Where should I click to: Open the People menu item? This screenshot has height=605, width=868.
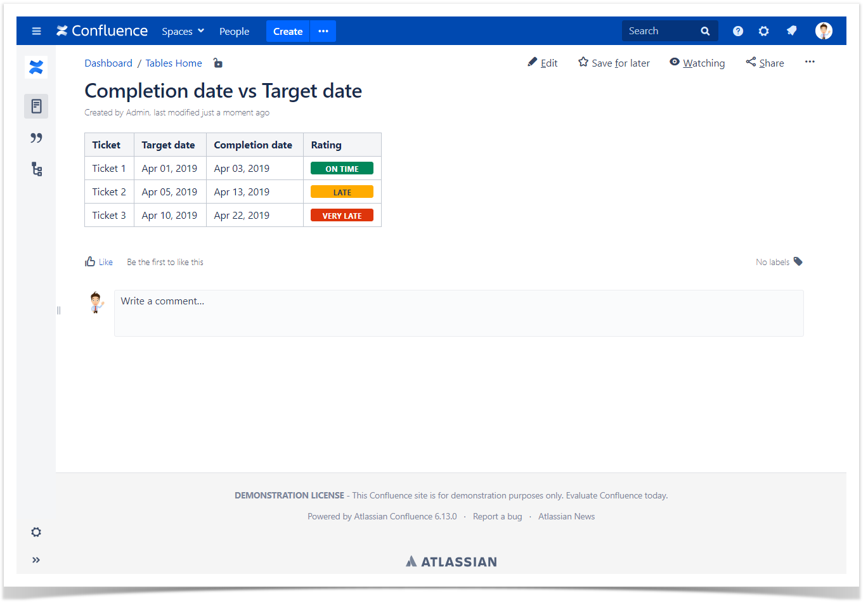(x=234, y=31)
